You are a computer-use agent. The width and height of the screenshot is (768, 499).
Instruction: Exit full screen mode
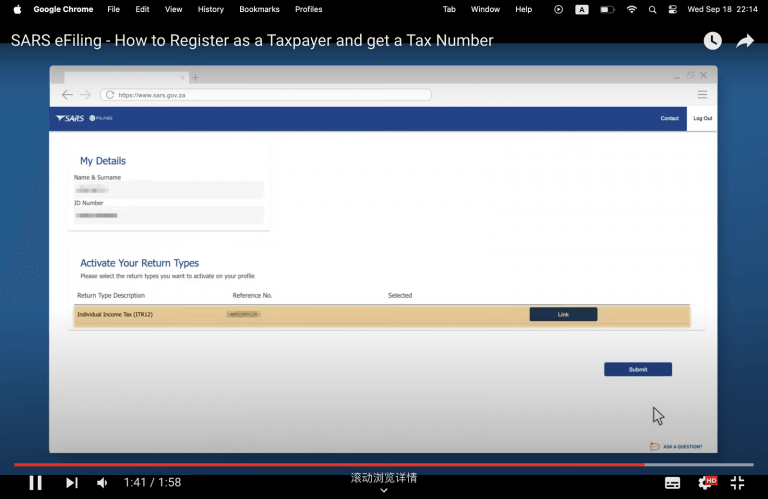point(738,483)
